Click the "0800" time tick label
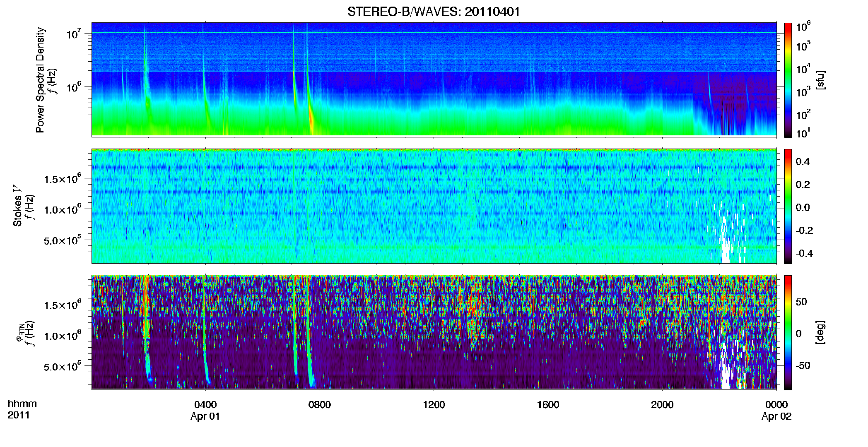This screenshot has height=447, width=868. 320,405
